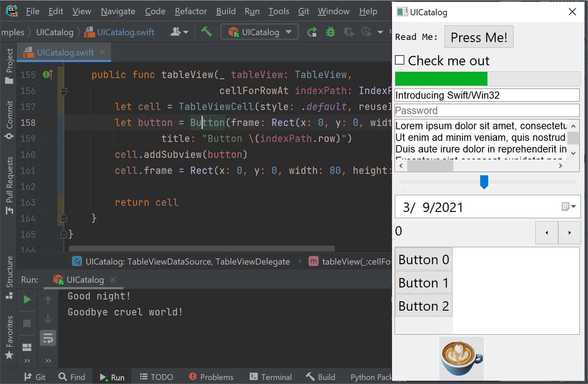The image size is (588, 384).
Task: Click the up stack trace arrow
Action: (x=48, y=300)
